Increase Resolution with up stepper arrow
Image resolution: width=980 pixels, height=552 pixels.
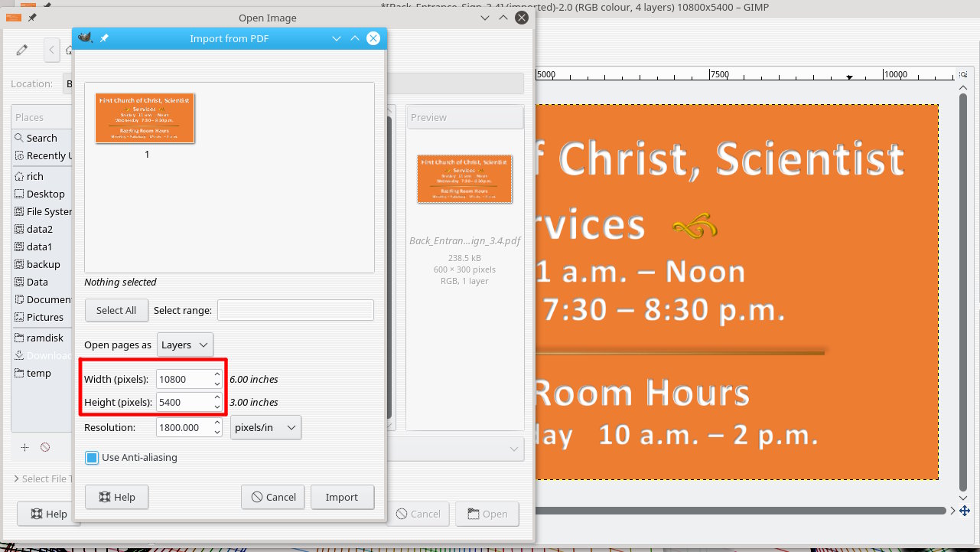pos(217,423)
